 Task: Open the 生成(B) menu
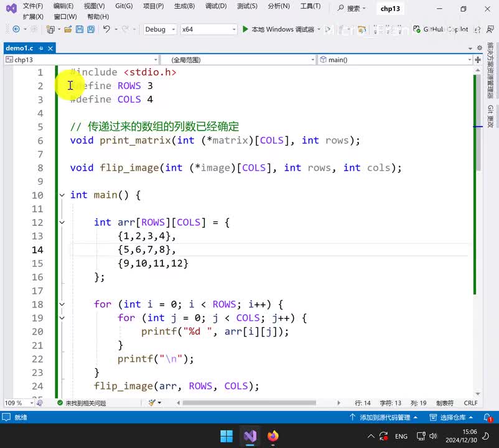(x=184, y=6)
